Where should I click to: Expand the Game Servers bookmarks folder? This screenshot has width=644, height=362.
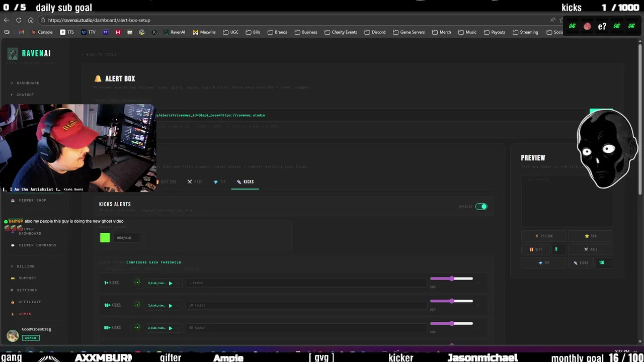point(409,32)
